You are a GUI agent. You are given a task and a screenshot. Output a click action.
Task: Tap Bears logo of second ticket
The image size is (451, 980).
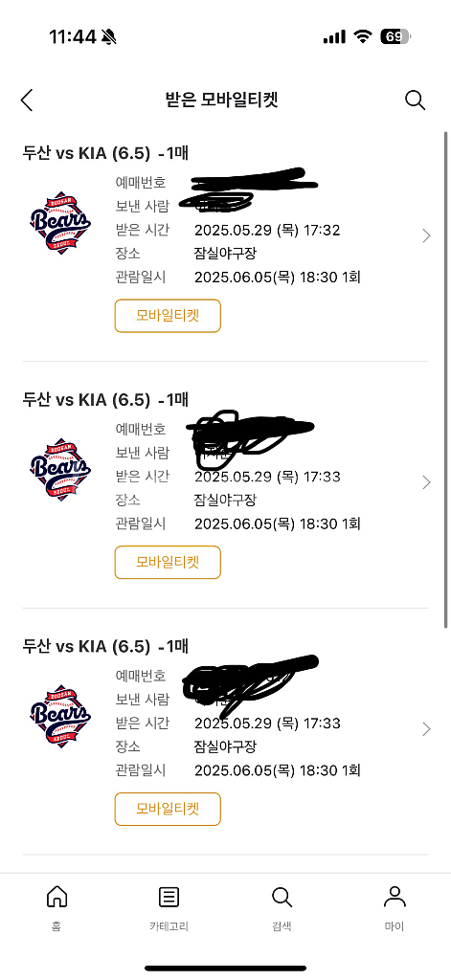click(60, 469)
